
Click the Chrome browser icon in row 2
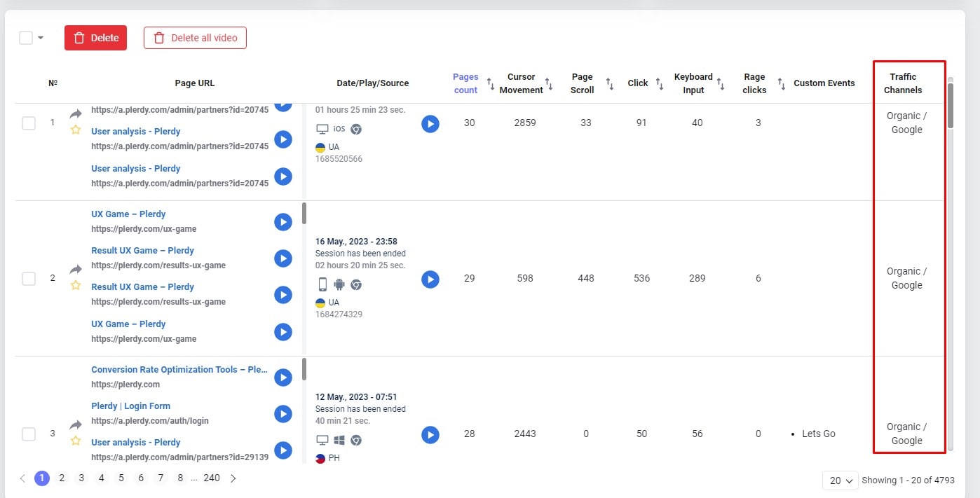[x=356, y=284]
